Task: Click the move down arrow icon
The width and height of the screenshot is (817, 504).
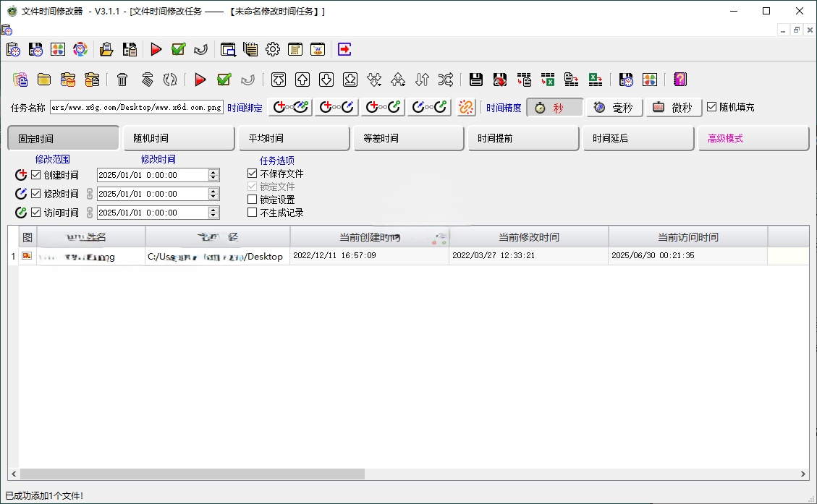Action: 326,80
